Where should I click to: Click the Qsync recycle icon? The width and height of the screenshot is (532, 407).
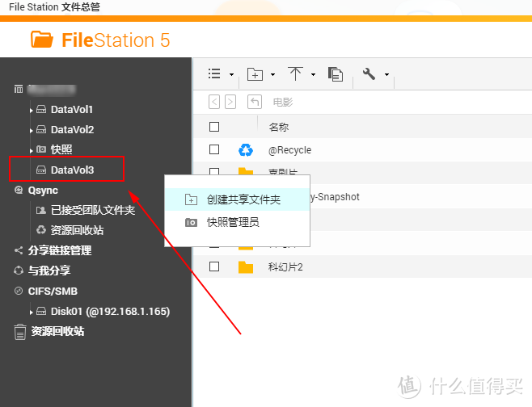tap(41, 230)
